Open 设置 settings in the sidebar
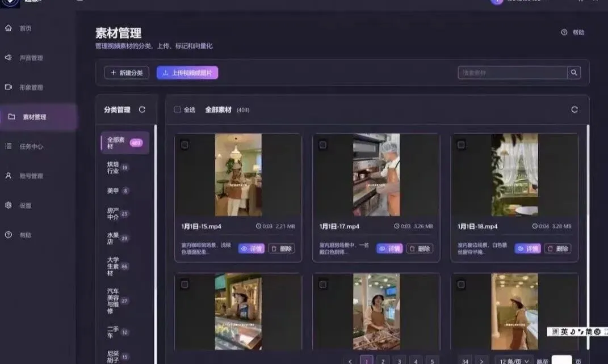Viewport: 608px width, 364px height. point(18,205)
